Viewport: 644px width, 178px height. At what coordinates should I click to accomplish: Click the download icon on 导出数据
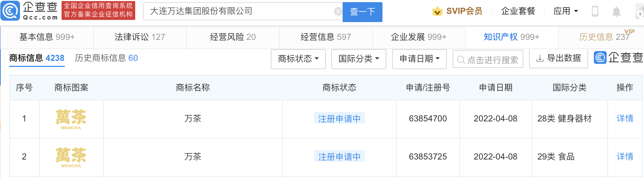[540, 58]
